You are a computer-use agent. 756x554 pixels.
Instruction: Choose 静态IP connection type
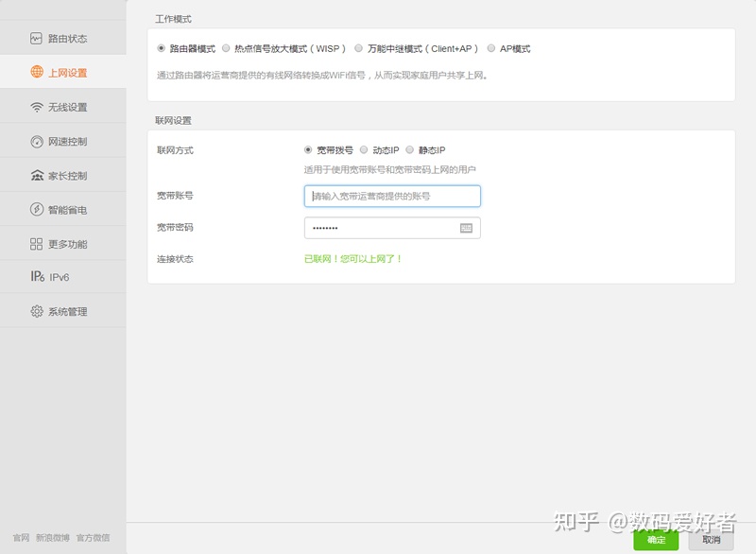pos(408,149)
